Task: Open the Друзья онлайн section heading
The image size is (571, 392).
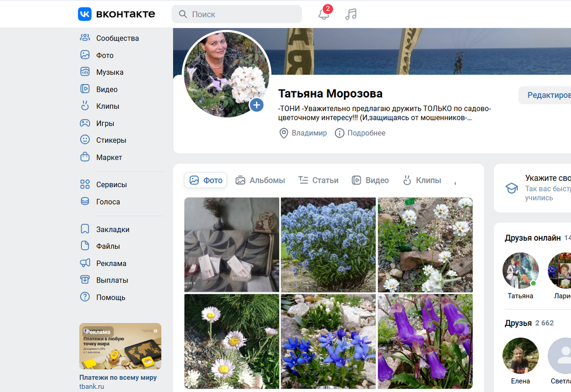Action: tap(532, 238)
